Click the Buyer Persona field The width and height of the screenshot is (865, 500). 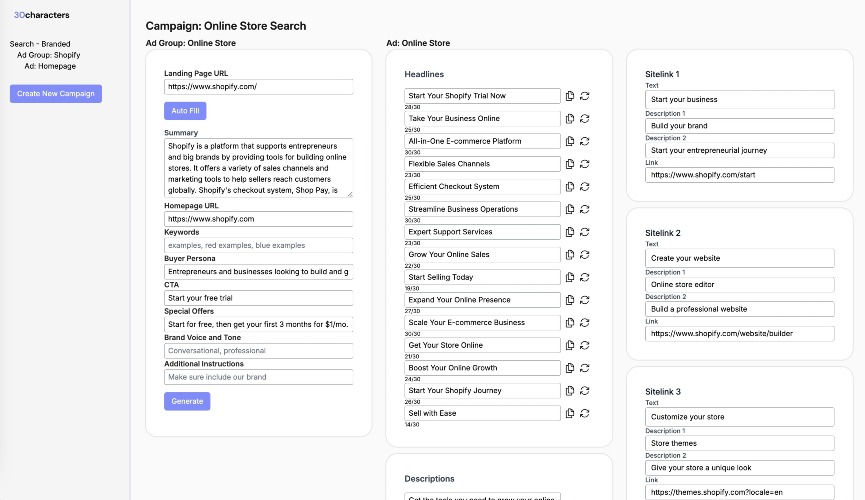pyautogui.click(x=258, y=272)
